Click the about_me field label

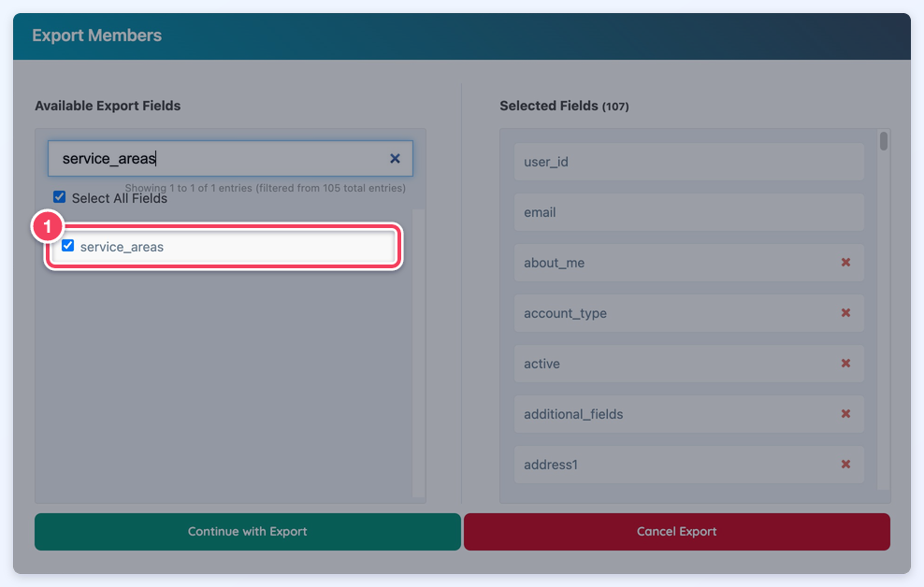(x=554, y=264)
